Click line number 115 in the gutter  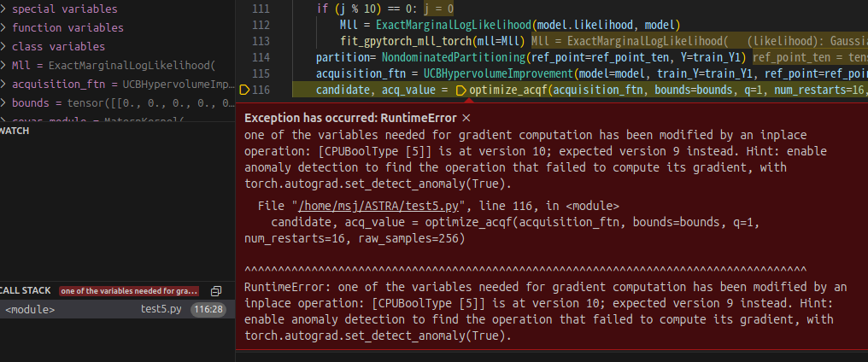point(261,73)
